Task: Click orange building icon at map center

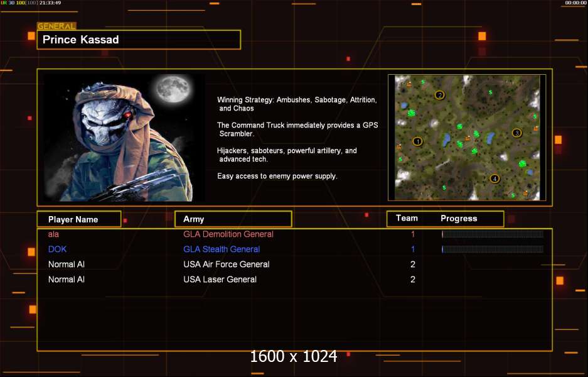Action: pos(468,138)
